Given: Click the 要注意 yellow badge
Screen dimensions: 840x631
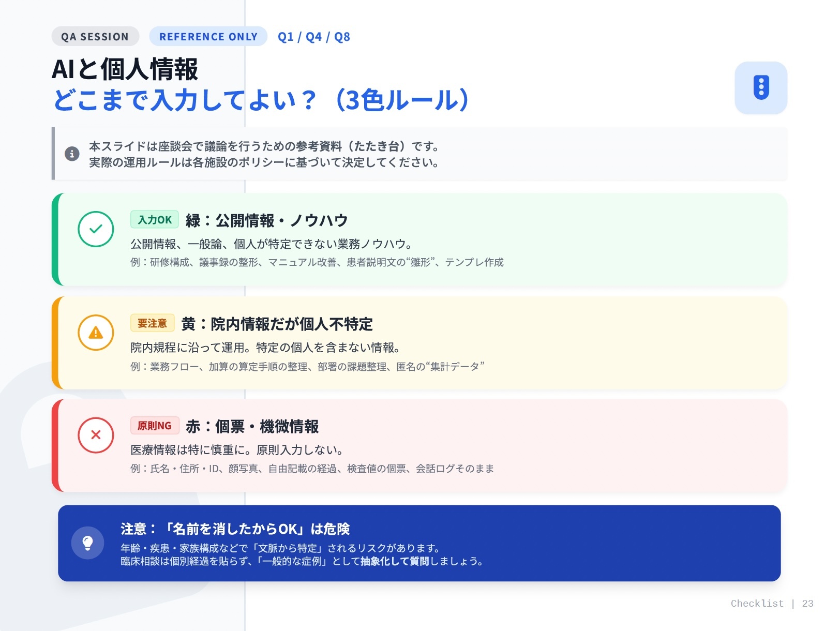Looking at the screenshot, I should 152,323.
